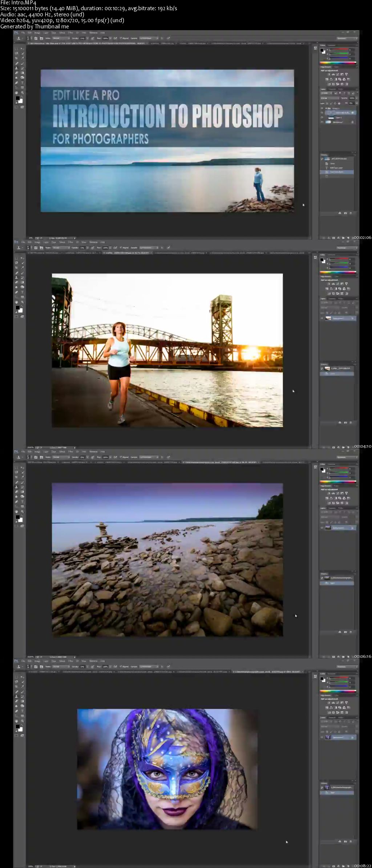
Task: Hide the Background layer in the masked woman frame
Action: (x=322, y=737)
